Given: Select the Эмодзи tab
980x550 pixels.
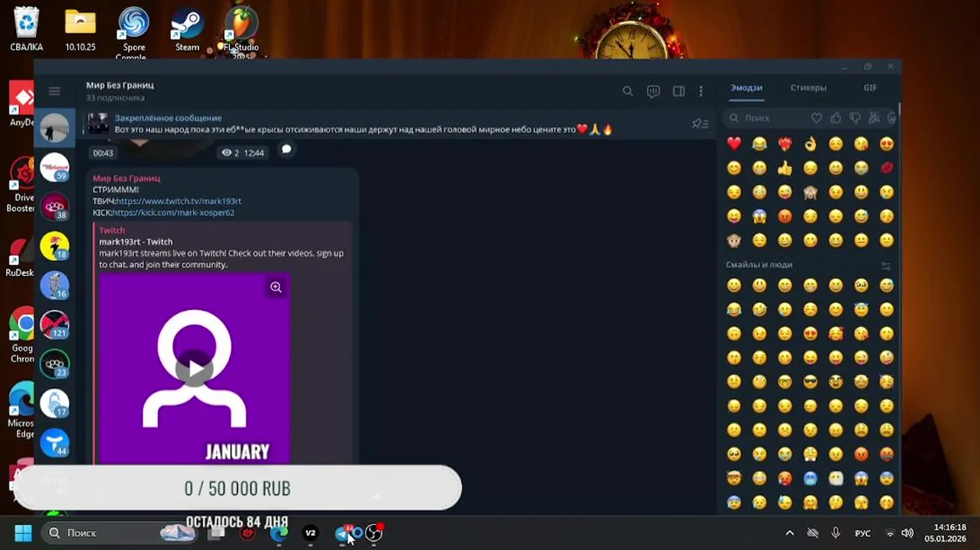Looking at the screenshot, I should (746, 88).
